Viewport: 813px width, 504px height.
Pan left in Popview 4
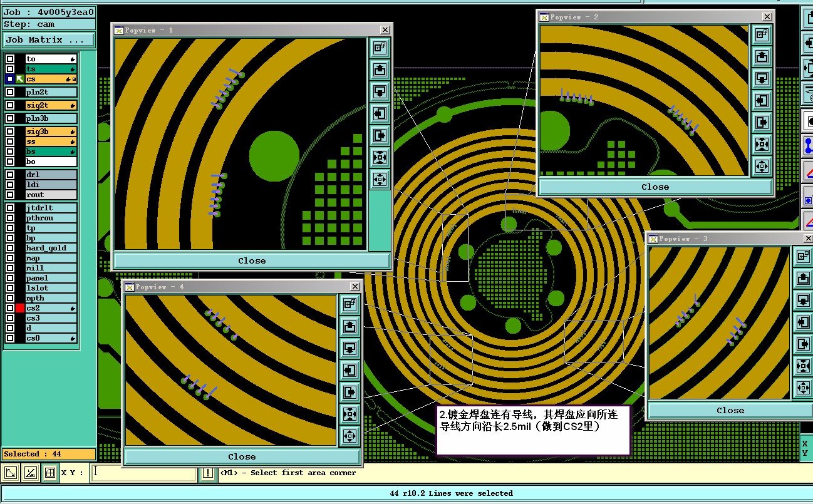(x=350, y=370)
